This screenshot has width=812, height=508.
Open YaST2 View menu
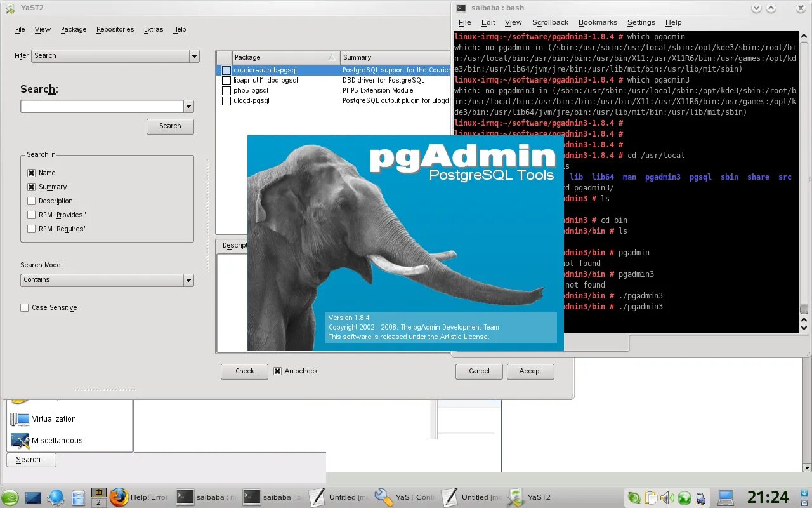[x=43, y=29]
